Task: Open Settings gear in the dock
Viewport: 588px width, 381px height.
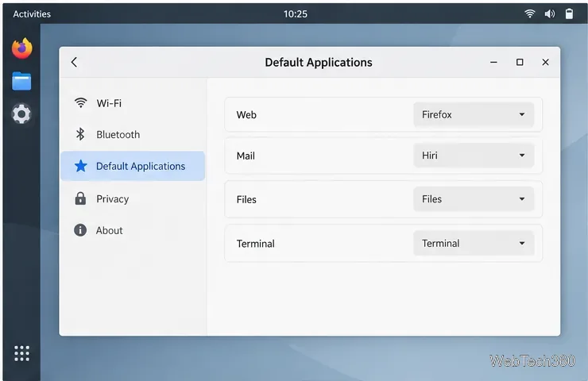Action: coord(21,114)
